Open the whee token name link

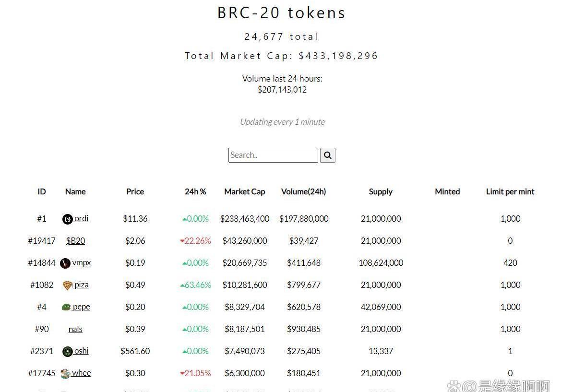click(x=81, y=373)
